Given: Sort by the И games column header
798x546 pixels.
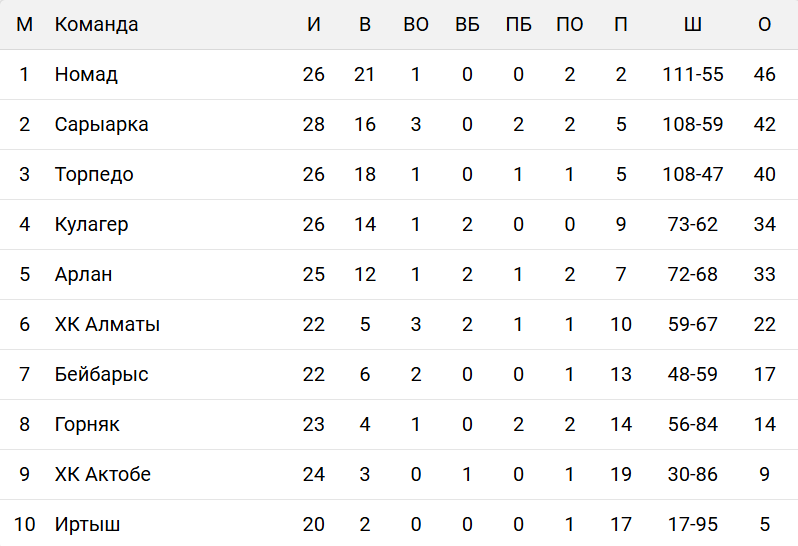Looking at the screenshot, I should (314, 25).
